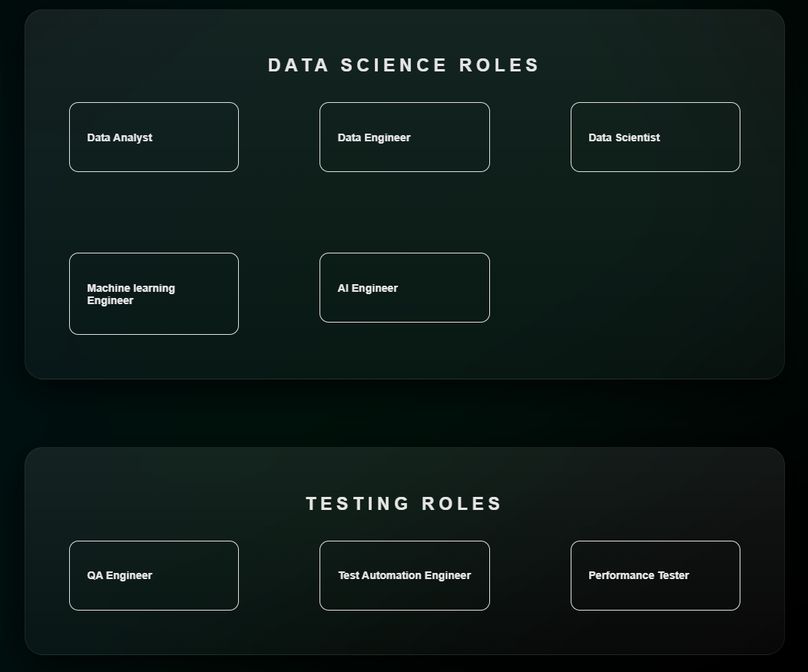The height and width of the screenshot is (672, 808).
Task: Select the Performance Tester role card
Action: [x=655, y=575]
